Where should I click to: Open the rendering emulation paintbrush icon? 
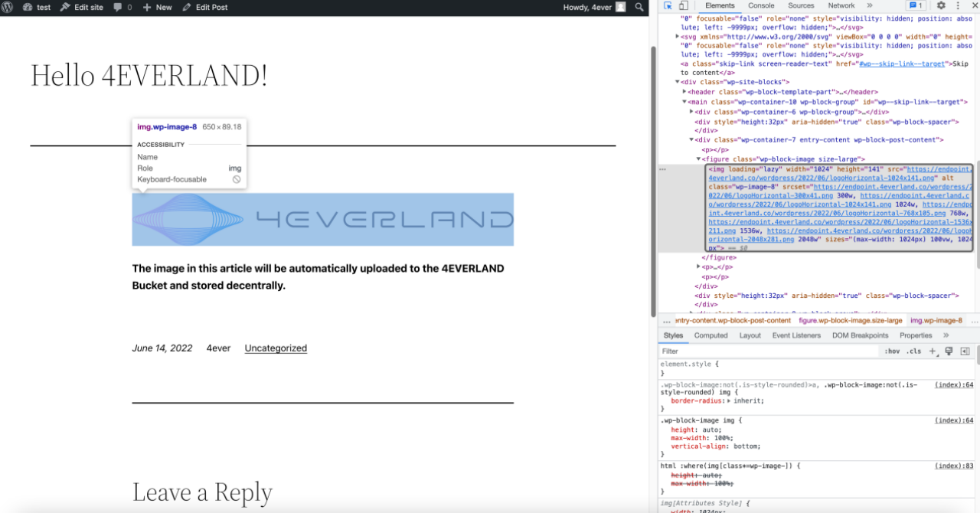[x=949, y=351]
